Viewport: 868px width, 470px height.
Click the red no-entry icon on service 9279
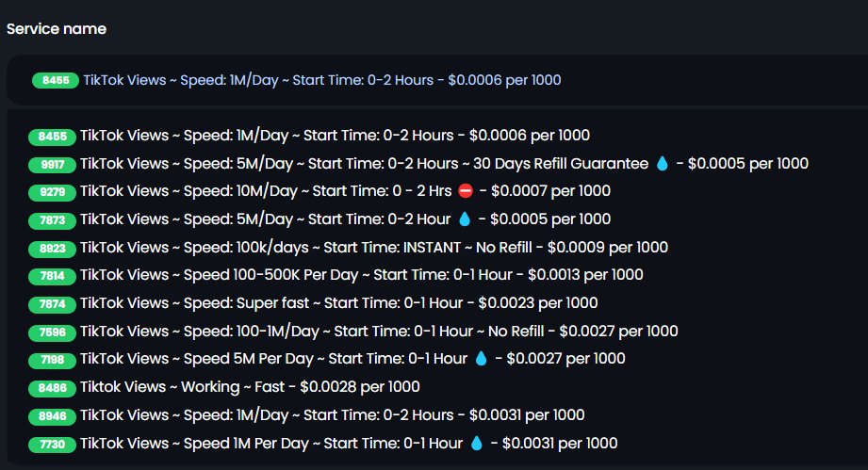467,191
